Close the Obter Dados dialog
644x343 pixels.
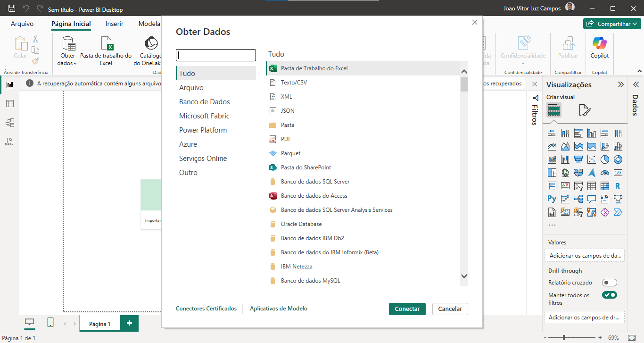[475, 22]
